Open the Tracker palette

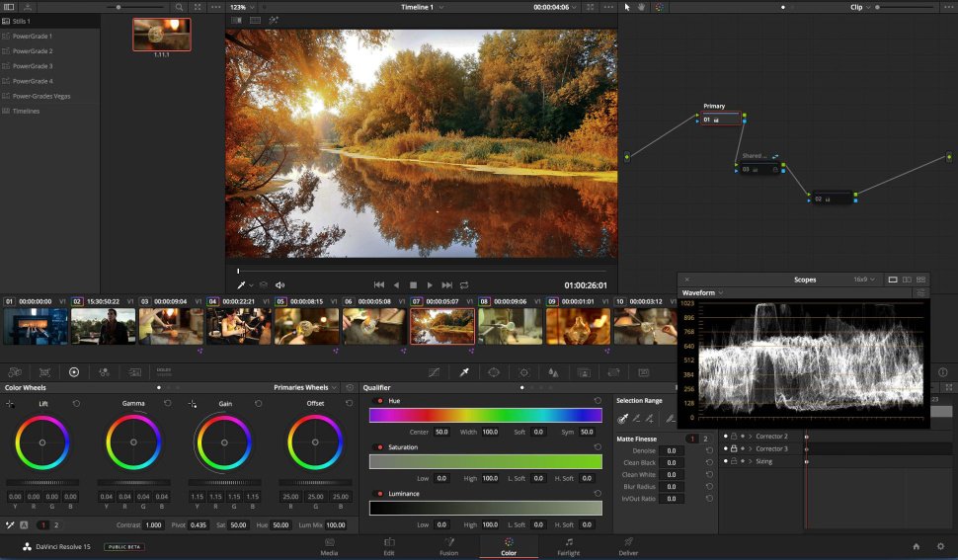pos(523,372)
